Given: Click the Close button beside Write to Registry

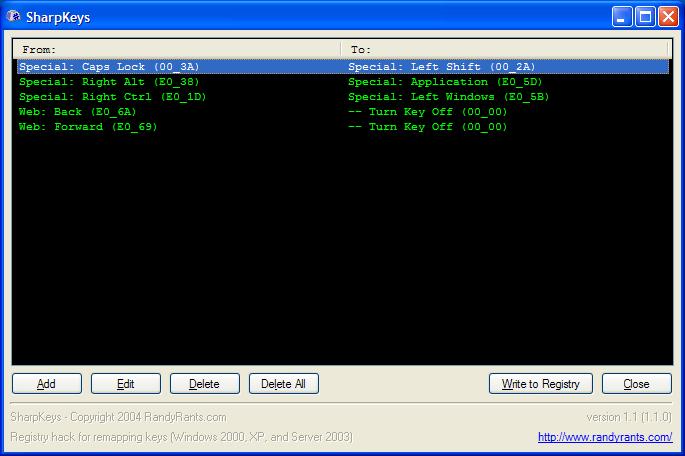Looking at the screenshot, I should coord(637,383).
